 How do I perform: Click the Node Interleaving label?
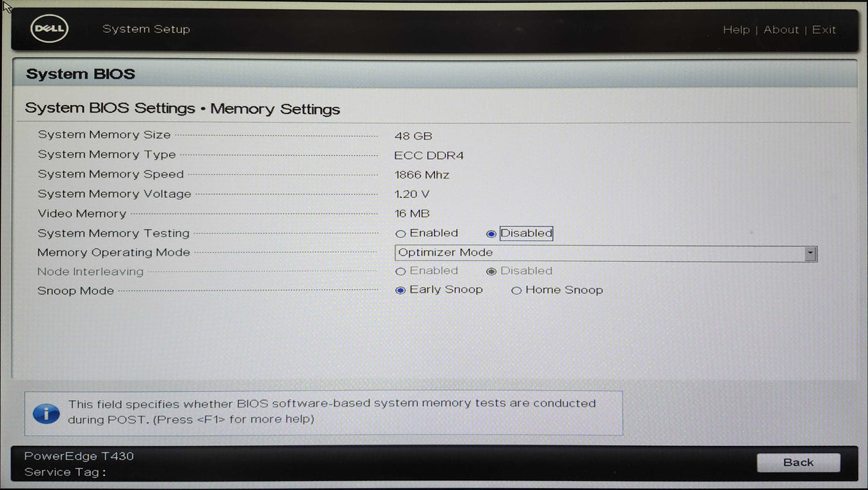(x=90, y=272)
